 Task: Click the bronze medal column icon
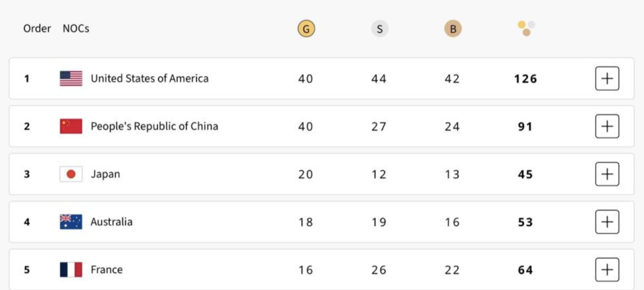453,29
